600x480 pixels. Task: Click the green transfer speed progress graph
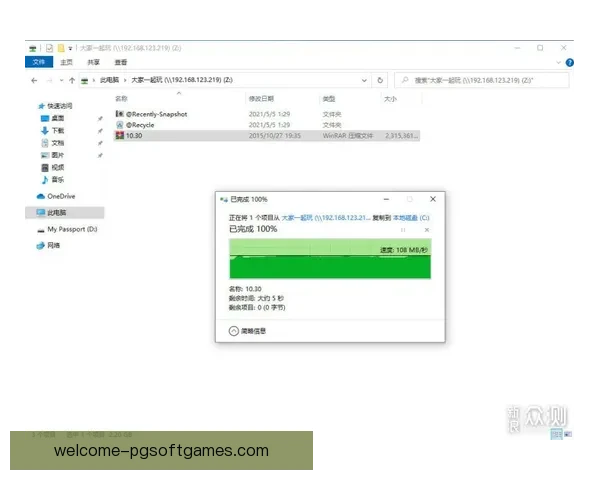pyautogui.click(x=330, y=259)
